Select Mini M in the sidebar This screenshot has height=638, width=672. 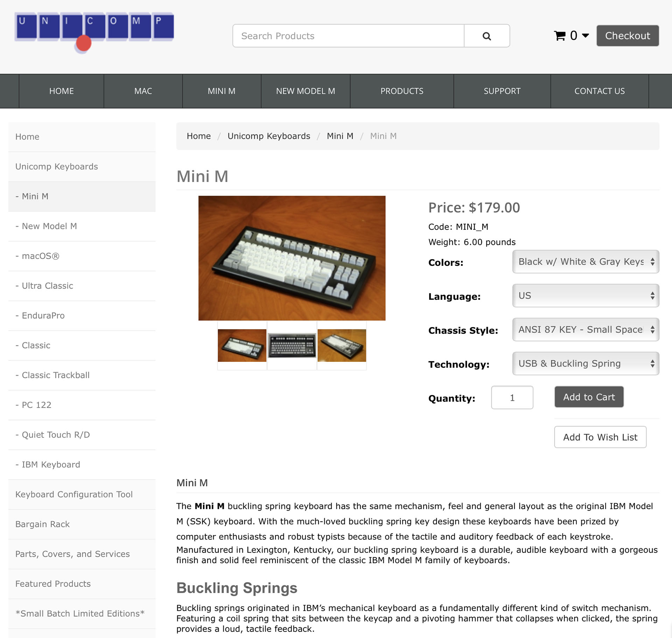(82, 196)
